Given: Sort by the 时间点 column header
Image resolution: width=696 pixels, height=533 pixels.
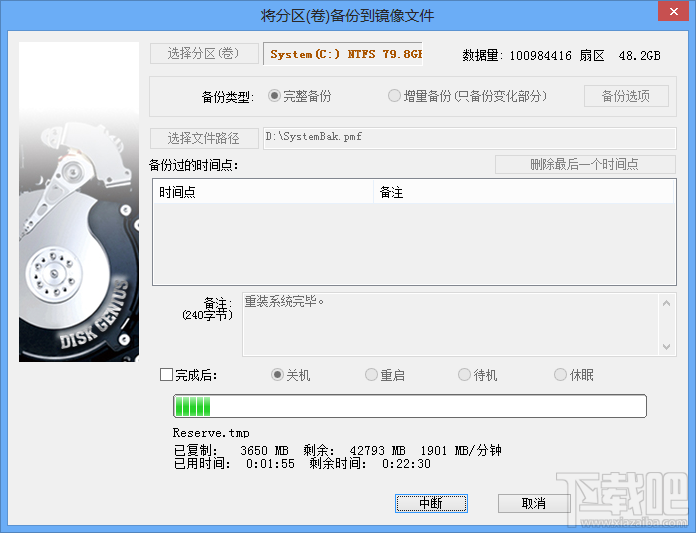Looking at the screenshot, I should tap(263, 192).
